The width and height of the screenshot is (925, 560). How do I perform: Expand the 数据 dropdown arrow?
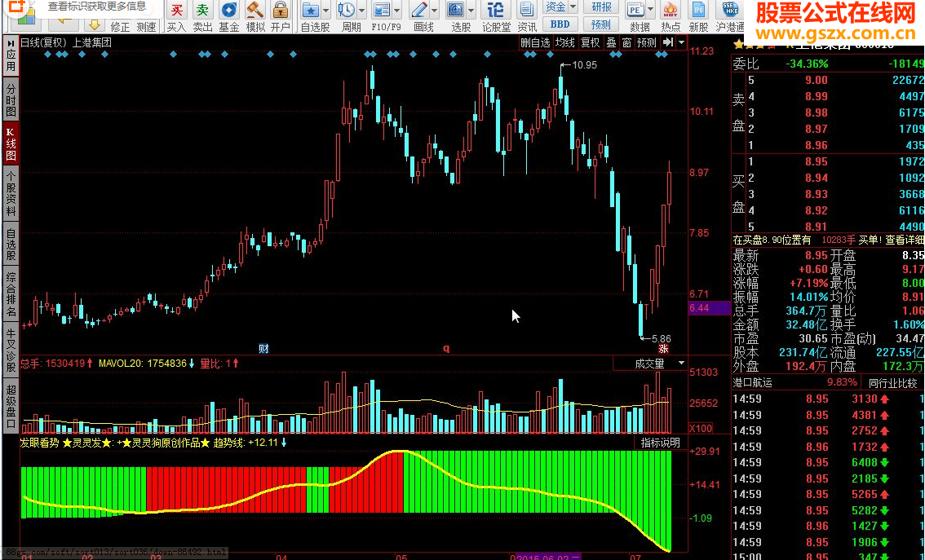point(650,11)
